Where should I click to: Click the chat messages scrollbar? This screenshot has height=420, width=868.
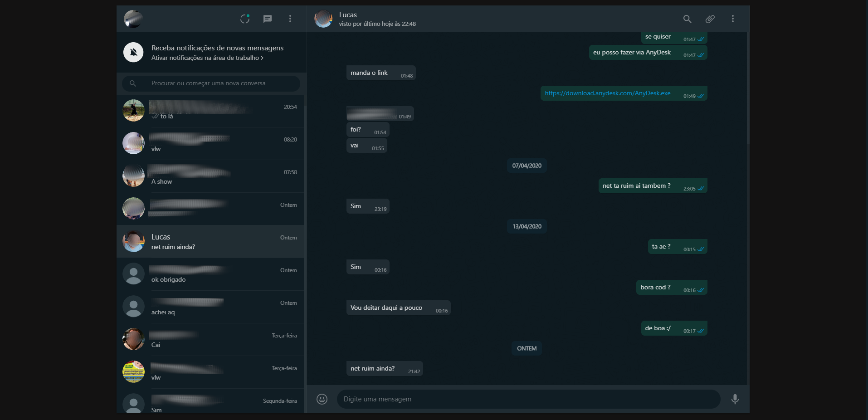coord(748,88)
